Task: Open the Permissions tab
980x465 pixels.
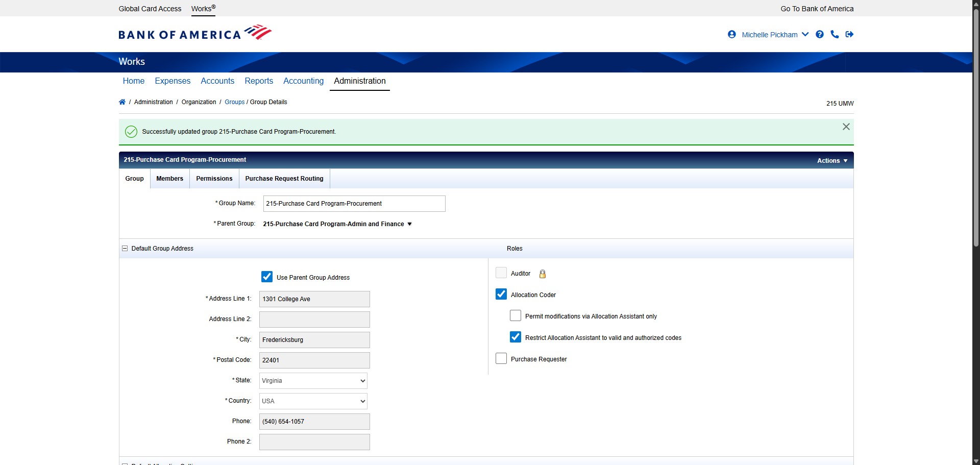Action: click(x=214, y=179)
